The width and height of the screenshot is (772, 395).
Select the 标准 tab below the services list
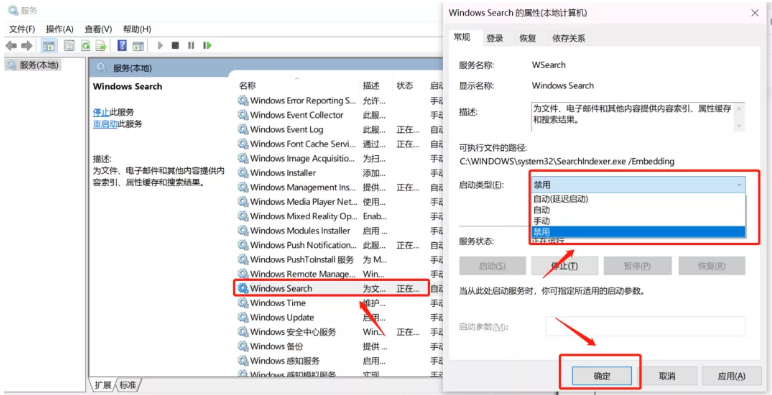129,384
